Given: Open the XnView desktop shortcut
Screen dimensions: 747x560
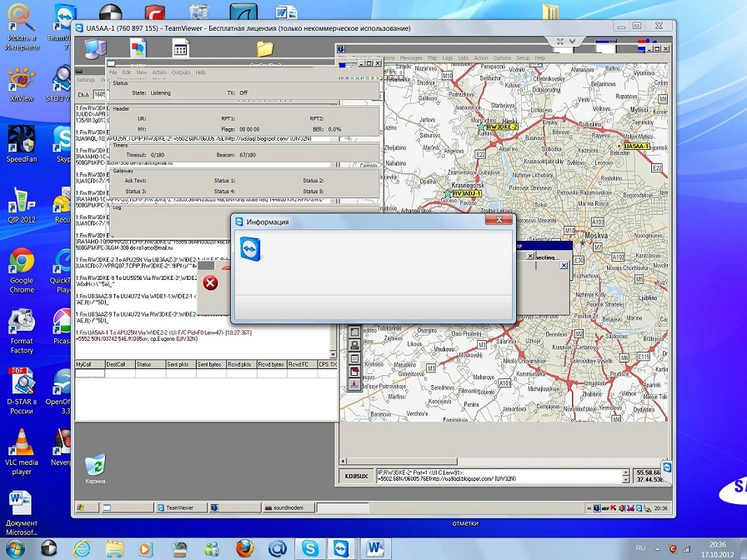Looking at the screenshot, I should point(22,85).
